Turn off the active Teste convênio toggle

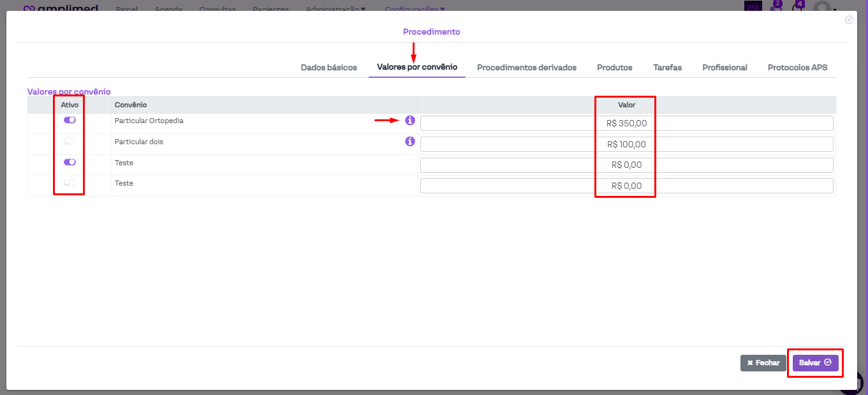point(70,162)
